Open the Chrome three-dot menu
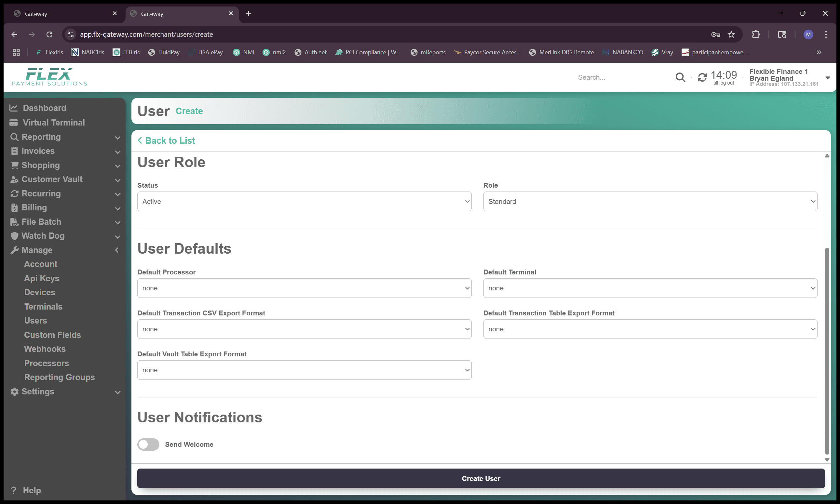840x504 pixels. (x=826, y=34)
